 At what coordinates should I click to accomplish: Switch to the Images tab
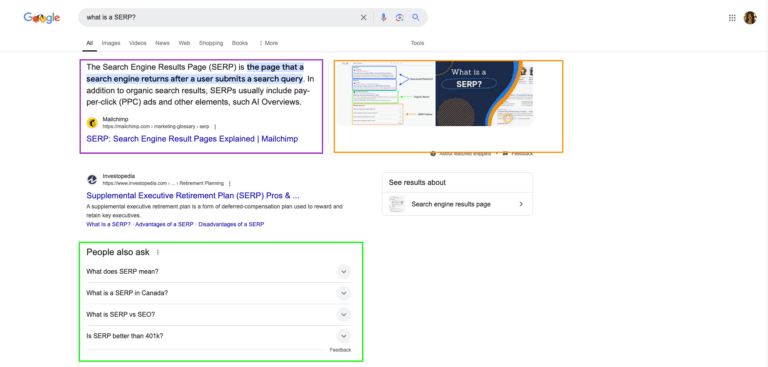(x=111, y=43)
